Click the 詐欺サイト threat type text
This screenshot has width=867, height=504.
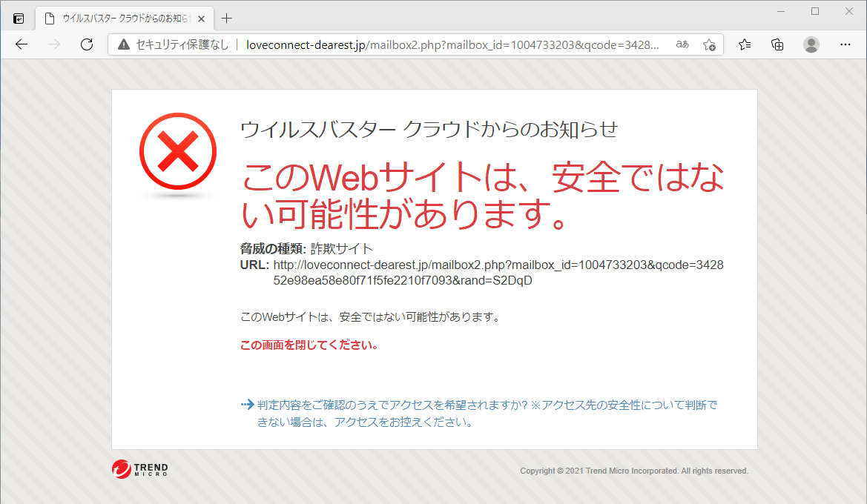pos(342,249)
